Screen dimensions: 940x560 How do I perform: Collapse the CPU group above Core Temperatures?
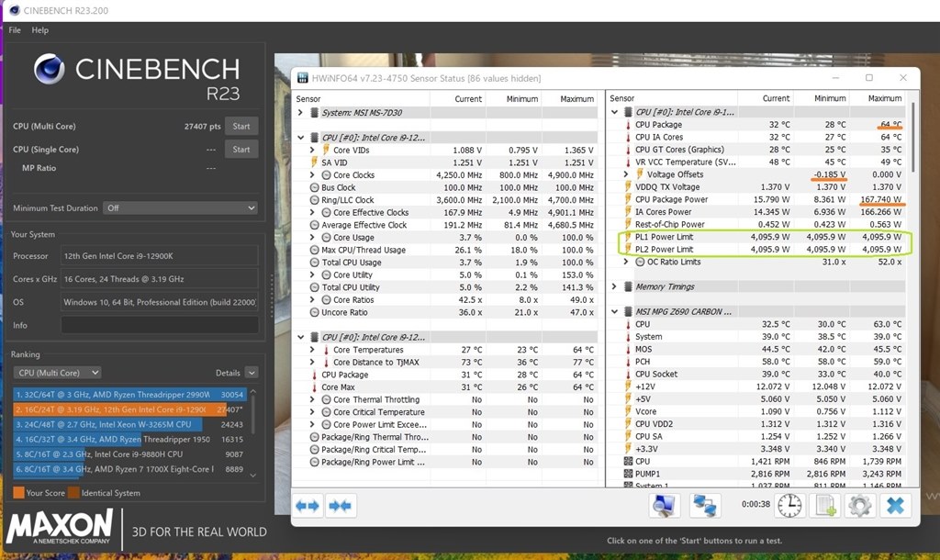pos(301,338)
